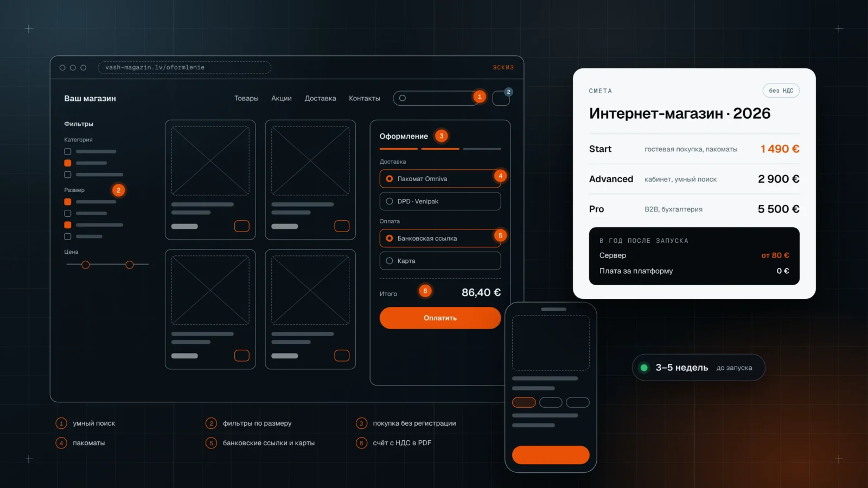Open the bottom-right product image placeholder

click(310, 290)
